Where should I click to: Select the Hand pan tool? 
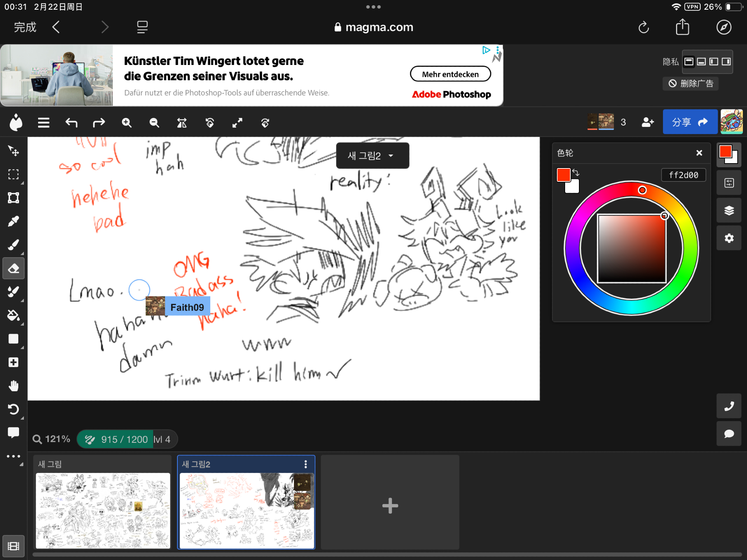(13, 386)
